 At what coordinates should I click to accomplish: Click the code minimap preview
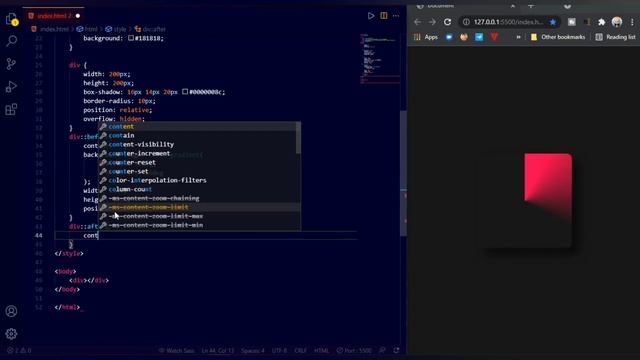point(380,58)
